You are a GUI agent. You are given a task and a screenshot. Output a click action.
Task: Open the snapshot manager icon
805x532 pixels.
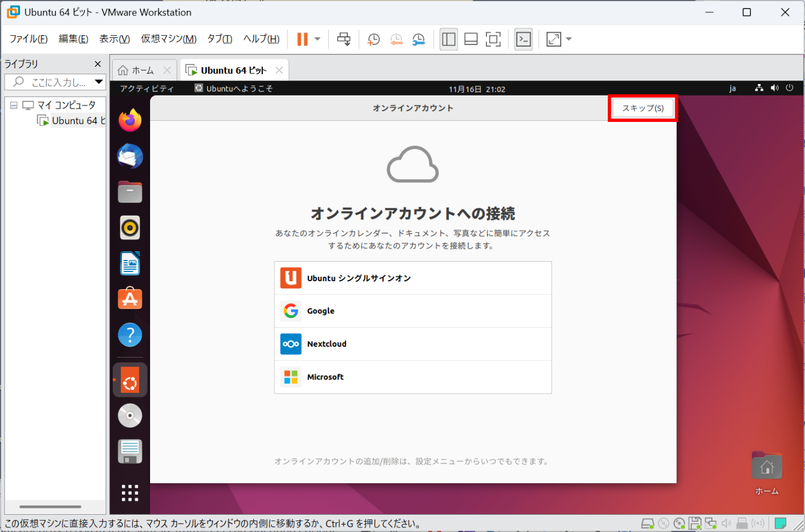(x=419, y=39)
